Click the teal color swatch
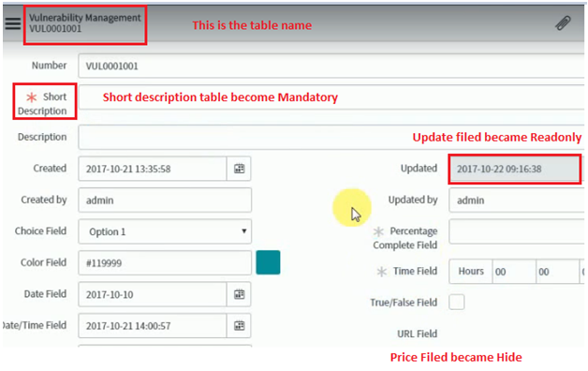Viewport: 588px width, 371px height. pyautogui.click(x=268, y=262)
